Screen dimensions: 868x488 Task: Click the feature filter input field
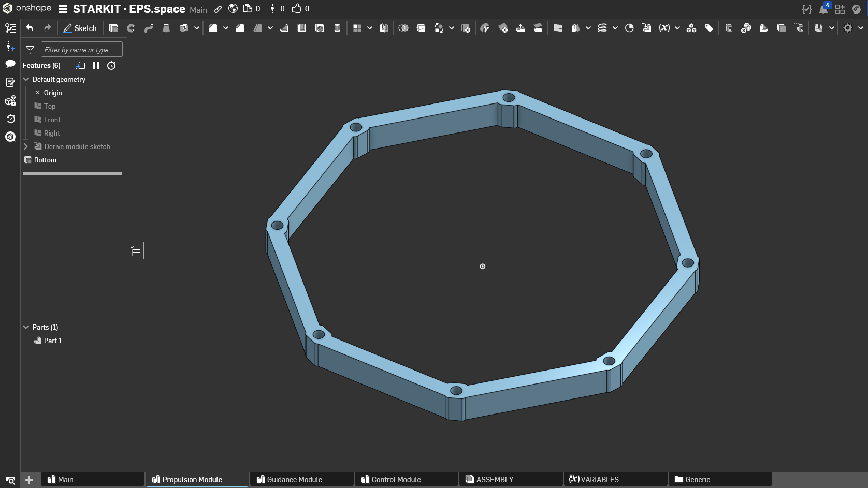click(81, 50)
